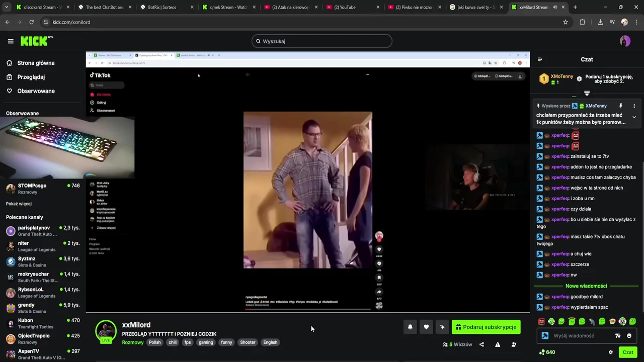Viewport: 644px width, 362px height.
Task: Click the xxMilord streamer avatar
Action: 106,331
